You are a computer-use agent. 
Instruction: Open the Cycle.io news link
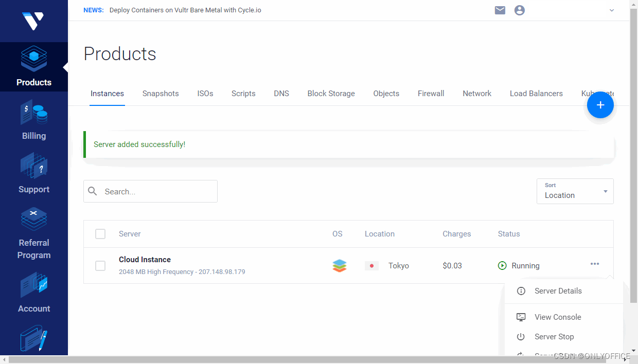(185, 10)
